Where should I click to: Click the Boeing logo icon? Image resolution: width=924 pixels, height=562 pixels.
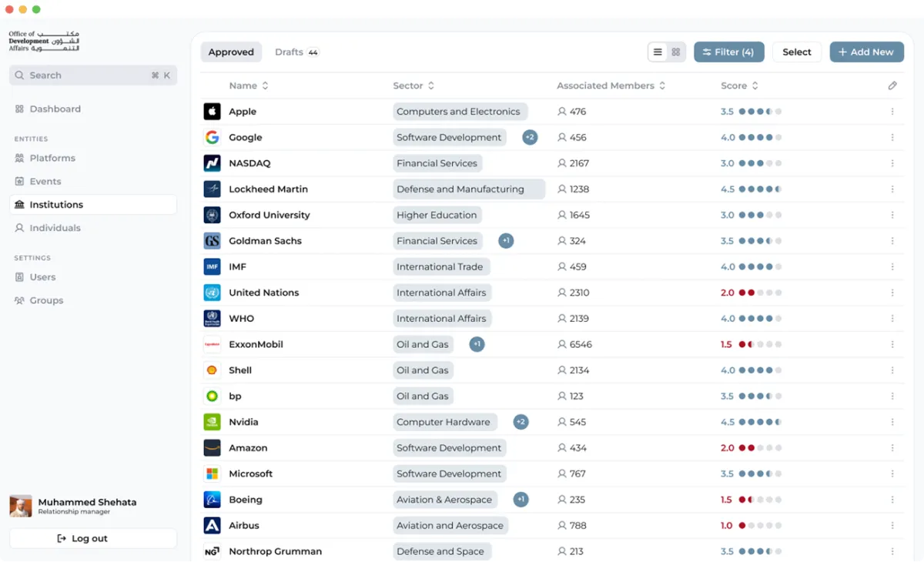(x=212, y=500)
